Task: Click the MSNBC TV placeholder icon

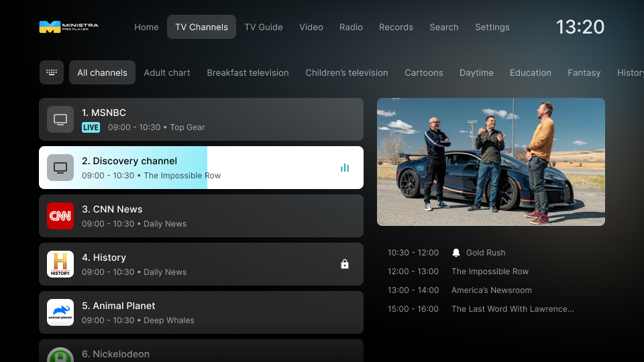Action: (60, 119)
